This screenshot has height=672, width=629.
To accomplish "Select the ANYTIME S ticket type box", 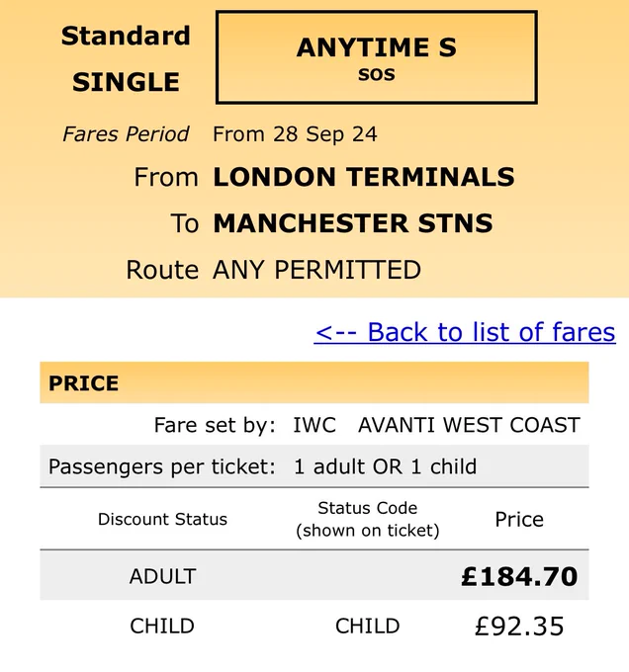I will pyautogui.click(x=377, y=57).
